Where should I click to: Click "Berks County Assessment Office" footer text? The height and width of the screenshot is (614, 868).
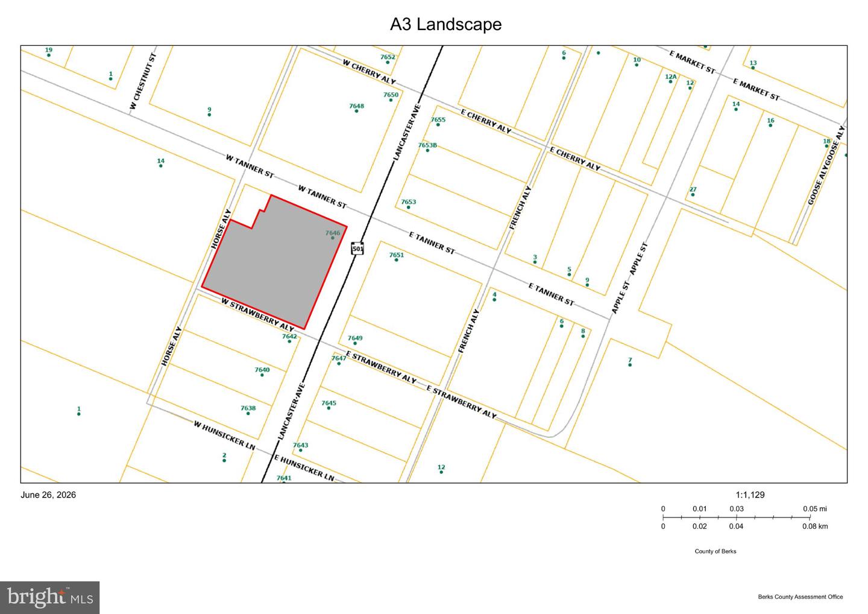click(800, 597)
